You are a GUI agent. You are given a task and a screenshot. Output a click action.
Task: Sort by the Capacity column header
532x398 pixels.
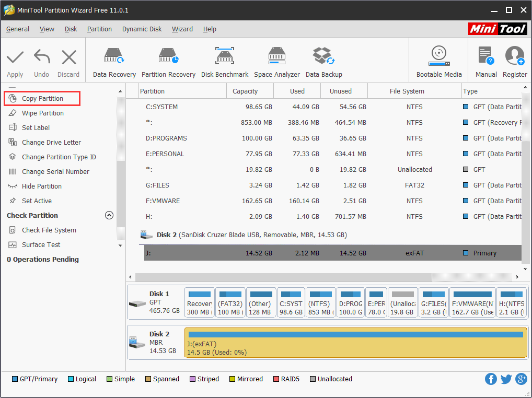(250, 91)
